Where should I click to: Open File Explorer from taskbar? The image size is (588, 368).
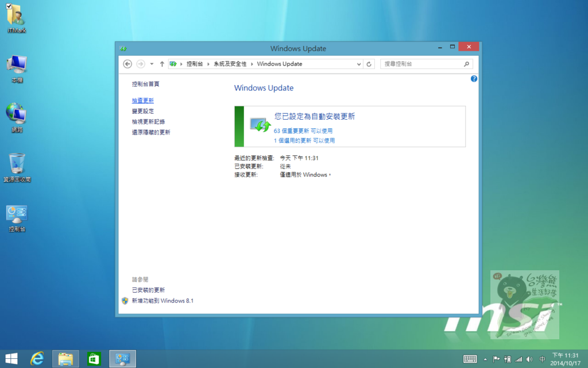(x=65, y=359)
